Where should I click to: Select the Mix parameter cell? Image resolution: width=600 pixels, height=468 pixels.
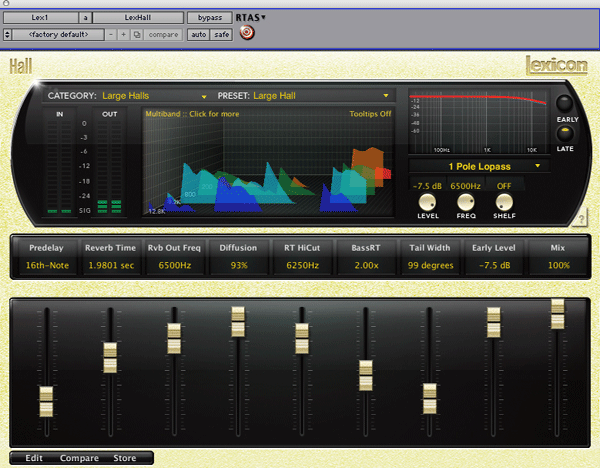[x=558, y=256]
